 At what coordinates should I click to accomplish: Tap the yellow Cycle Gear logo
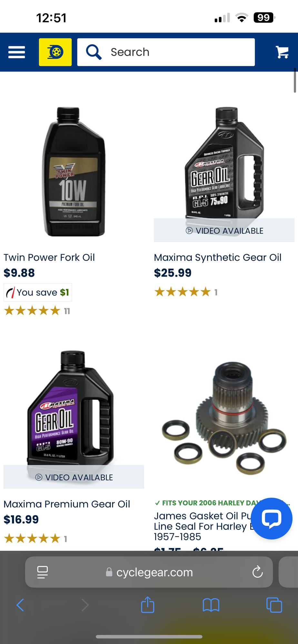[55, 52]
